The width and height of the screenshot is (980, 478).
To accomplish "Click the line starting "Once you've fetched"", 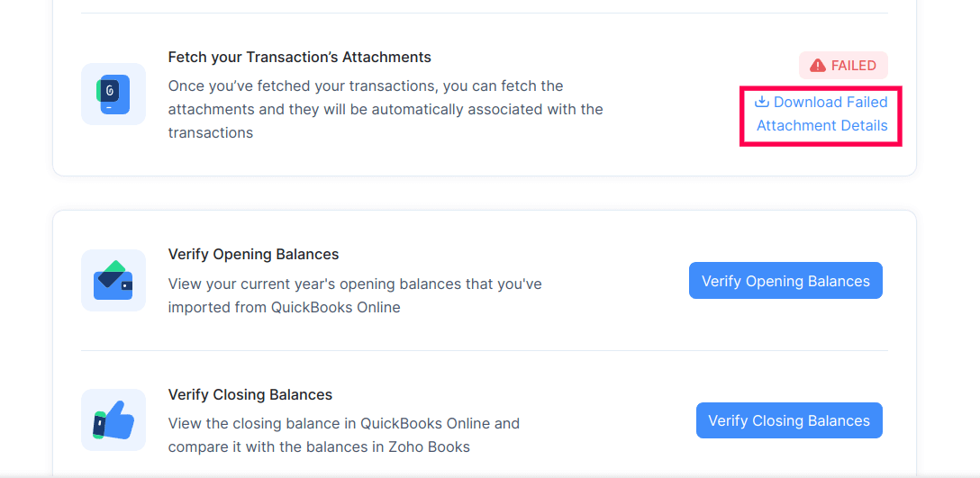I will pos(365,86).
